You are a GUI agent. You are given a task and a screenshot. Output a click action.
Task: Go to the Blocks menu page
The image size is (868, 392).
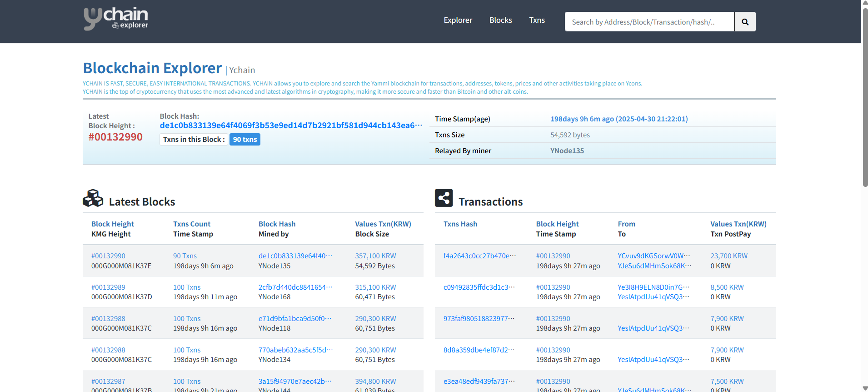pos(500,20)
